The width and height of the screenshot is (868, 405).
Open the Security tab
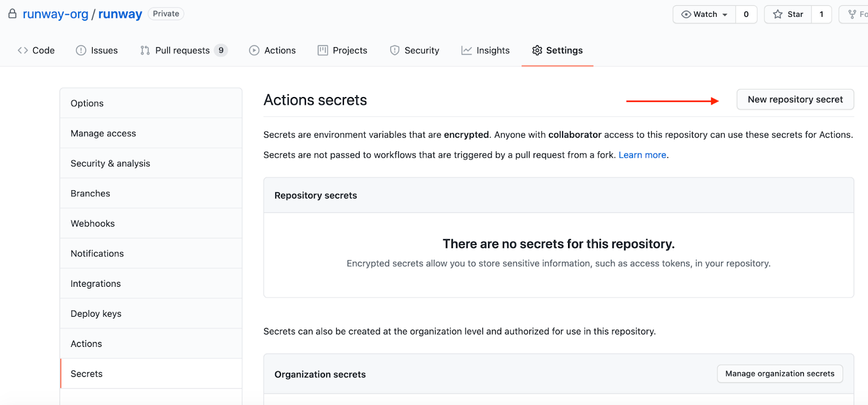(415, 50)
